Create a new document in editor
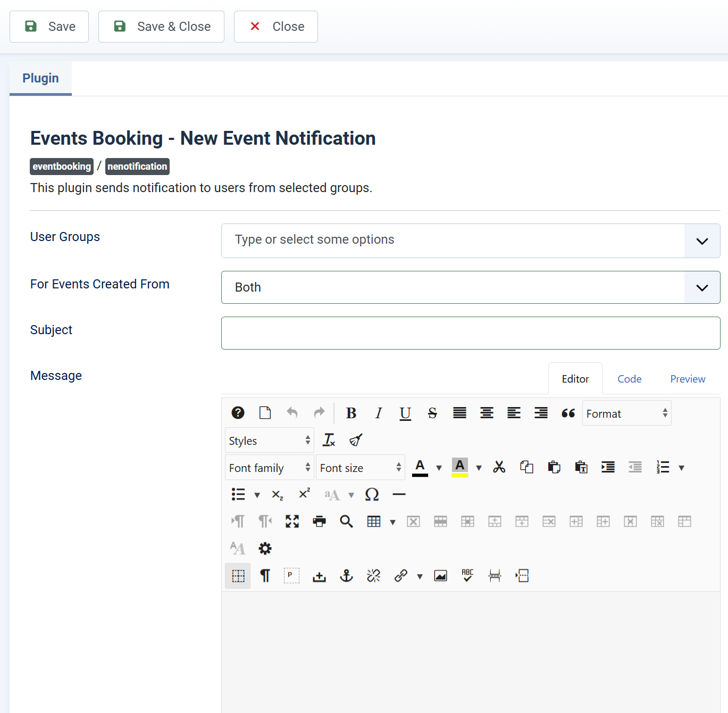 click(265, 413)
